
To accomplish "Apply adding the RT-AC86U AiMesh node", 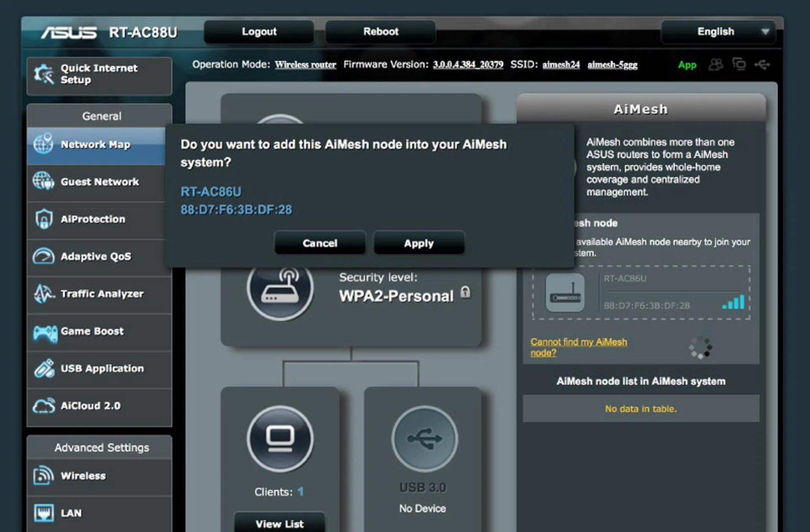I will [418, 243].
